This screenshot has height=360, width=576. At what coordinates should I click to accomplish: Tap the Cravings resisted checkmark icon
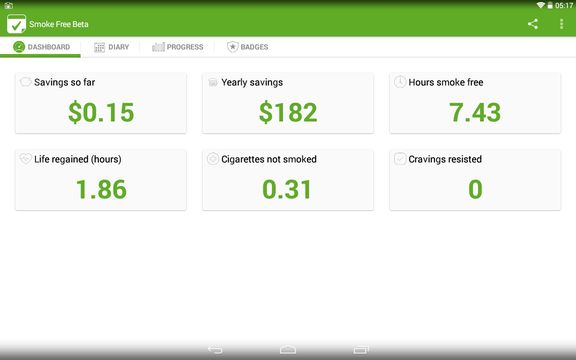point(400,159)
